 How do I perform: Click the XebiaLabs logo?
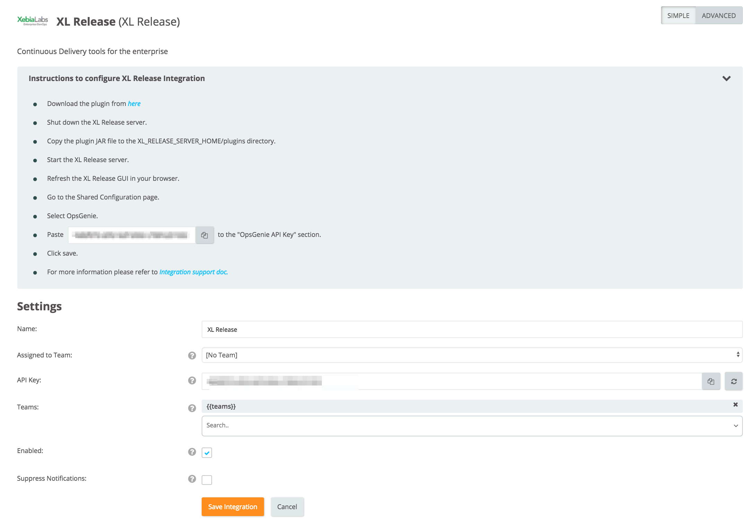pos(33,21)
